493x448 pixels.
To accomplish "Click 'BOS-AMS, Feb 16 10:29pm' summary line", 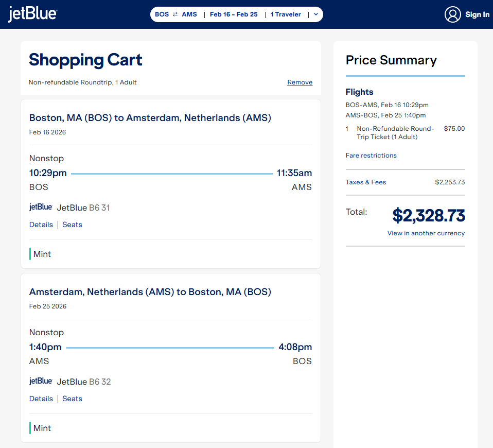I will coord(386,105).
